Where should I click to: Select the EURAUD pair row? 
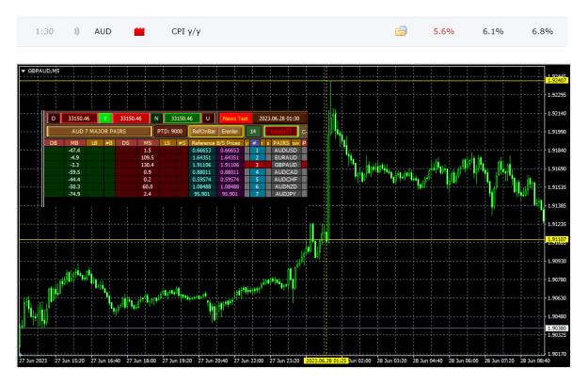point(286,157)
